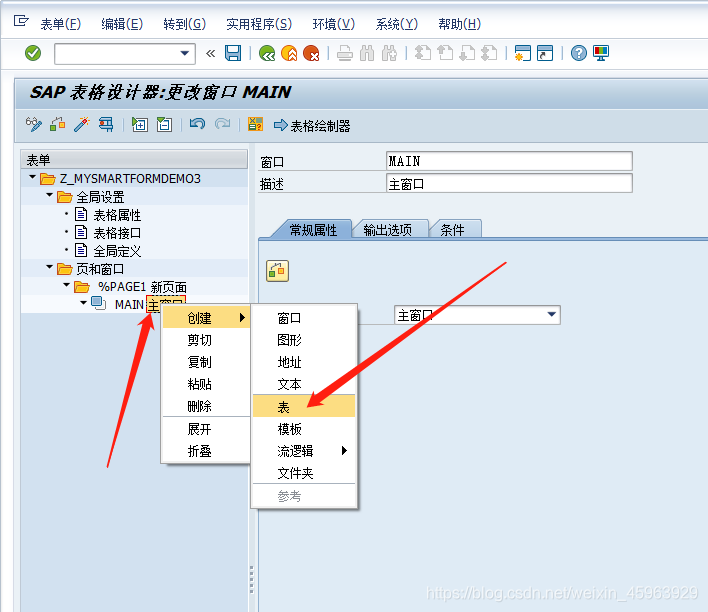The height and width of the screenshot is (612, 708).
Task: Click the Field List on/off icon
Action: pyautogui.click(x=256, y=124)
